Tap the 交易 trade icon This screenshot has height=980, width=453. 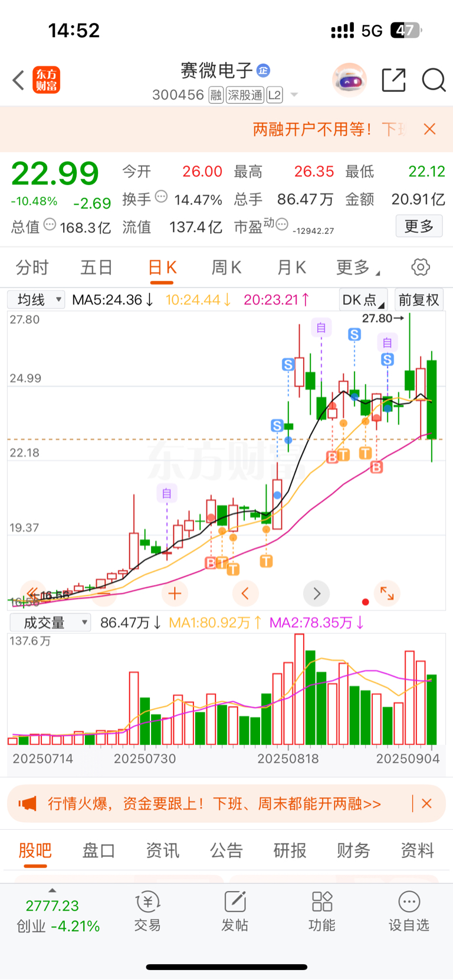point(147,911)
